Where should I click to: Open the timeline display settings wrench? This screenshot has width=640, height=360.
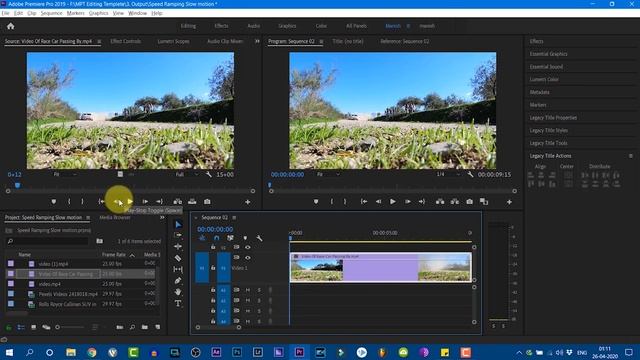click(x=259, y=238)
